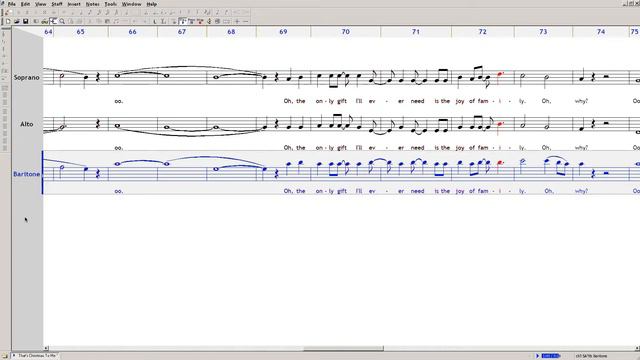The height and width of the screenshot is (360, 640).
Task: Click measure number 70 in ruler
Action: [346, 31]
